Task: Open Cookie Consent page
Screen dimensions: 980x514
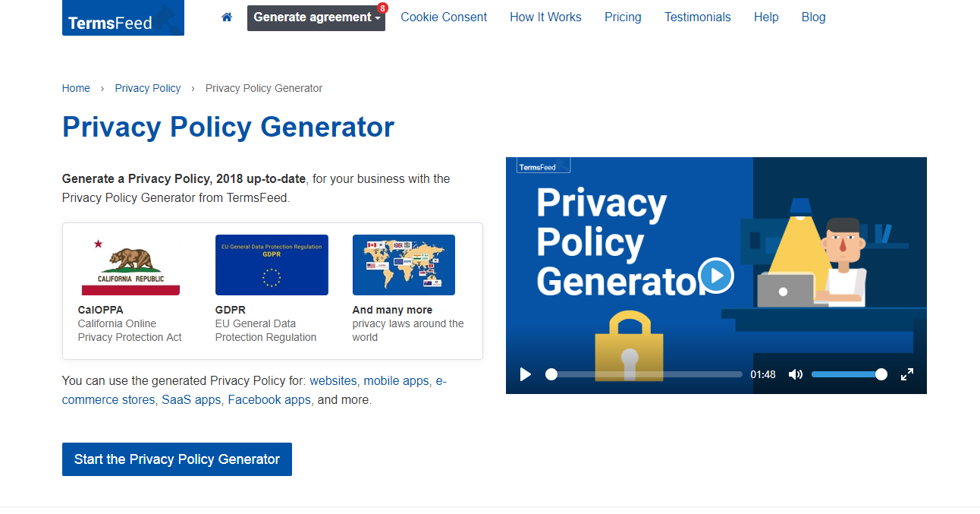Action: tap(444, 17)
